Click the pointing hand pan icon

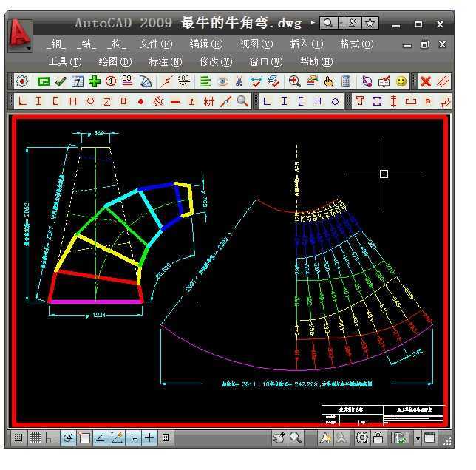click(329, 81)
